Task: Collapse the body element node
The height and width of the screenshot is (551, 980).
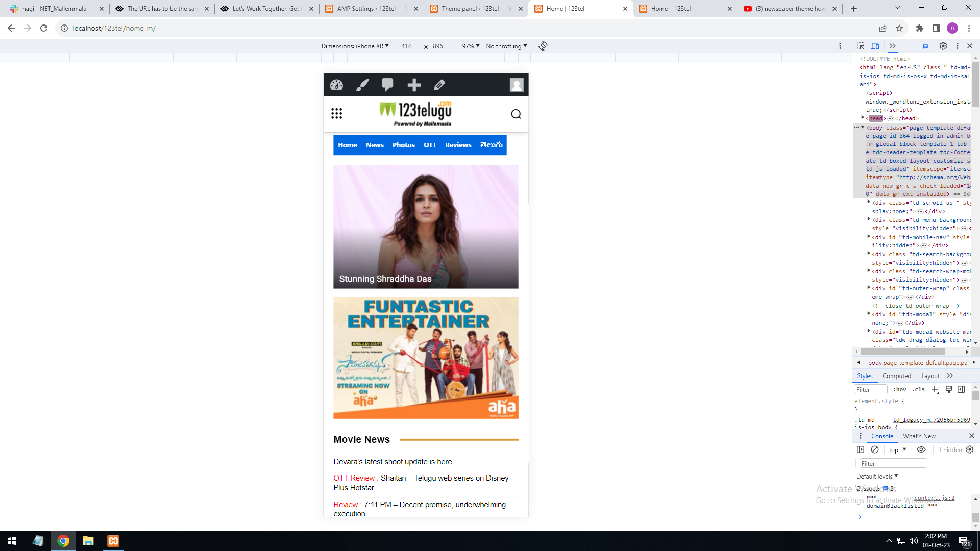Action: pos(863,127)
